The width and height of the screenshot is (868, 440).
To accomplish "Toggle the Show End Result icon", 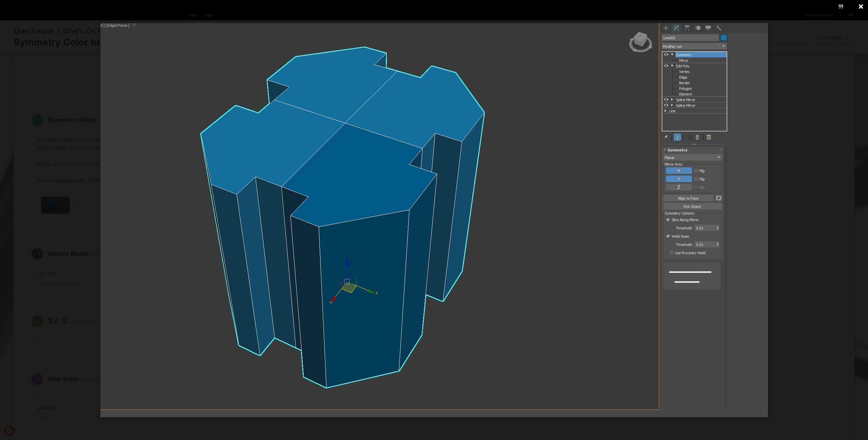I will [677, 137].
